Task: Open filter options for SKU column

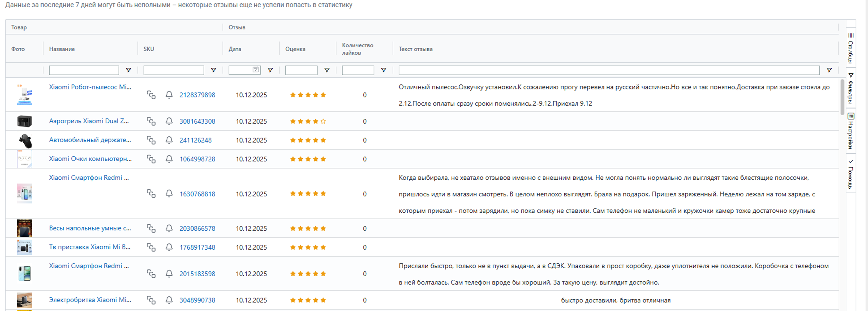Action: point(214,70)
